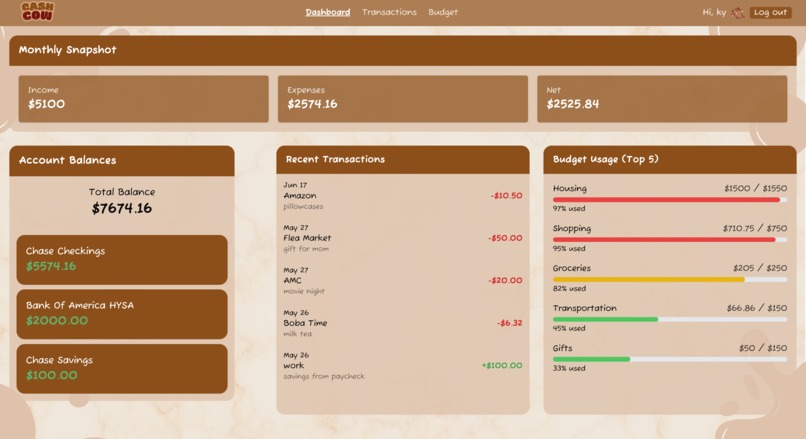
Task: Select the Income $5100 card
Action: pyautogui.click(x=143, y=99)
